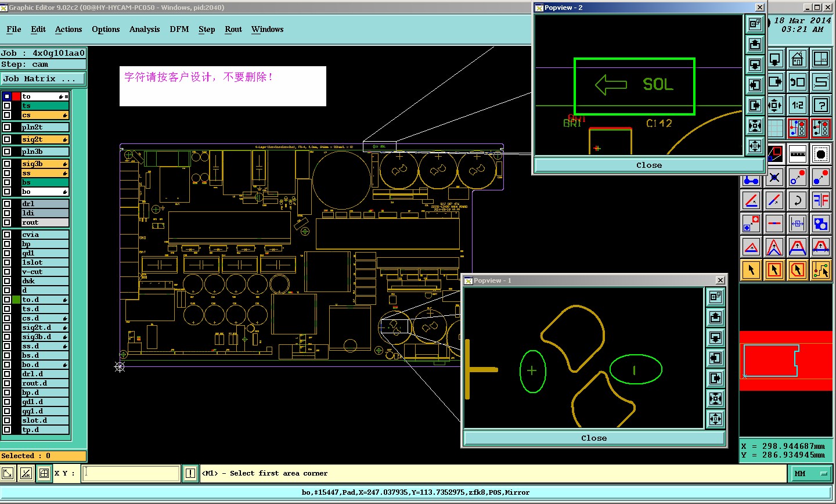The image size is (836, 504).
Task: Click the mirror feature 'F' icon
Action: click(821, 200)
